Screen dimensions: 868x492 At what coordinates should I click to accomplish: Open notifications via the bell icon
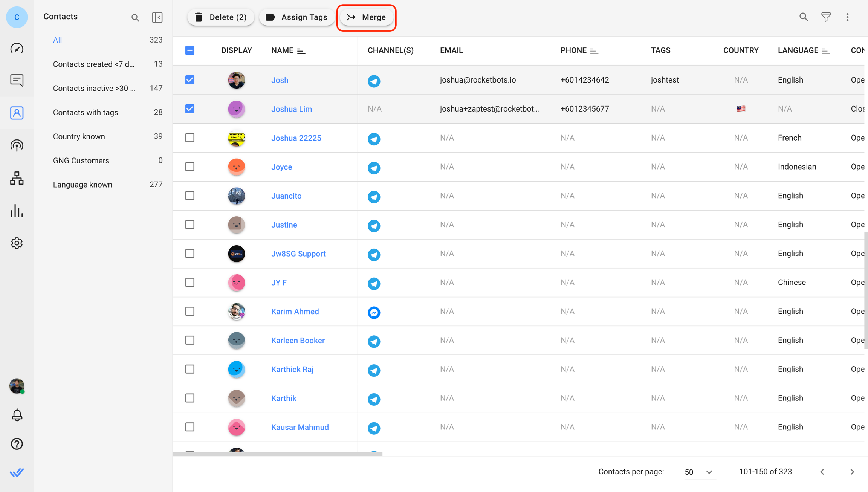point(17,415)
